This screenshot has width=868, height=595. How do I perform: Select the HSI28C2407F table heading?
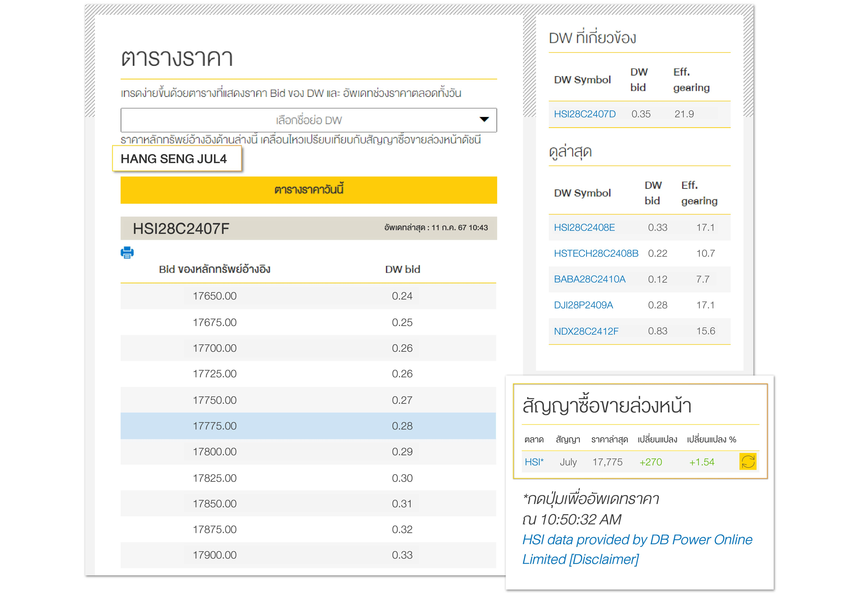click(x=181, y=229)
